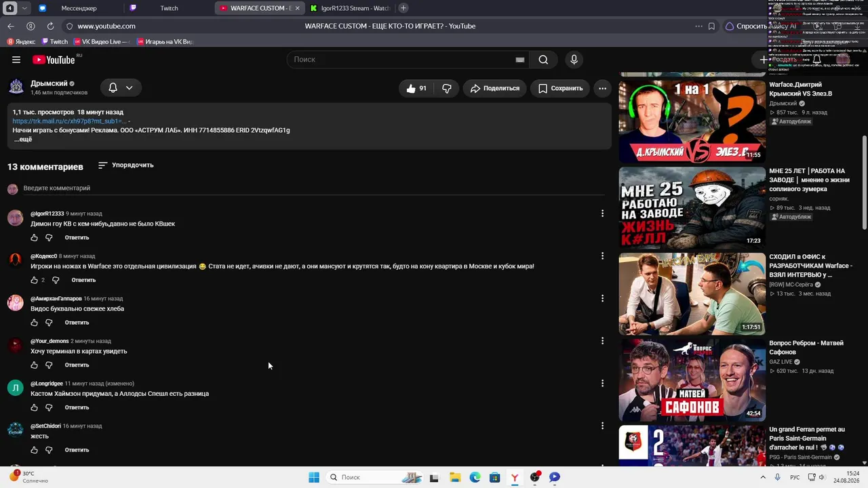Switch to the Мессенджер tab
The height and width of the screenshot is (488, 868).
[78, 8]
